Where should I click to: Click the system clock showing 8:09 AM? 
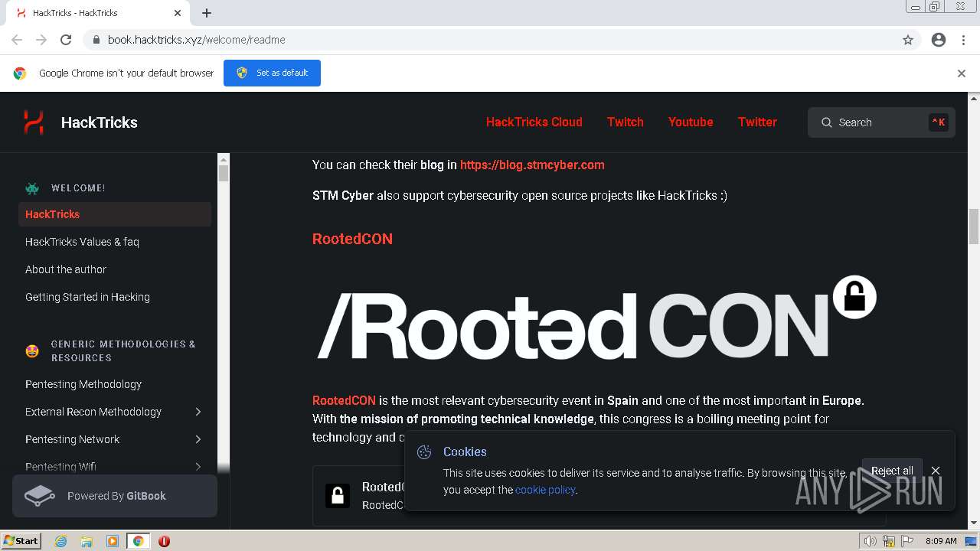coord(941,541)
